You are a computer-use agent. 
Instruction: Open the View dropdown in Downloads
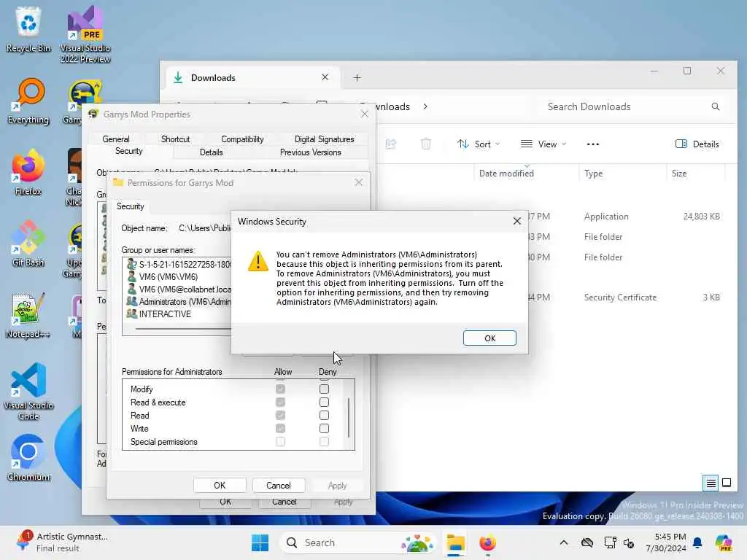(x=543, y=144)
